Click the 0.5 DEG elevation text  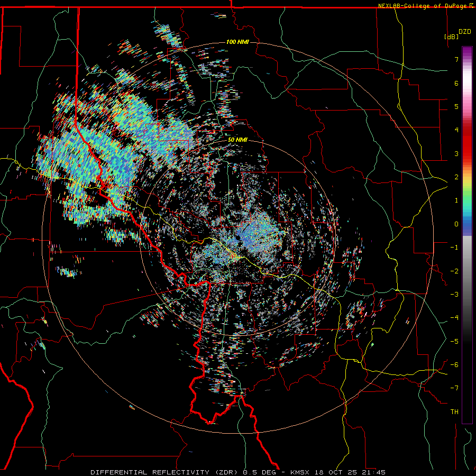click(260, 472)
